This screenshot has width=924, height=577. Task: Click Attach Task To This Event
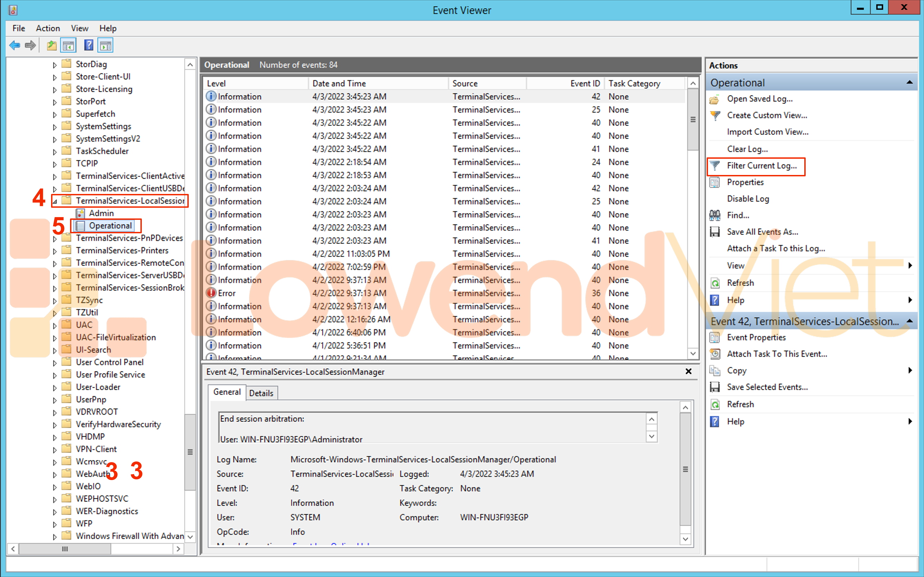pos(777,354)
